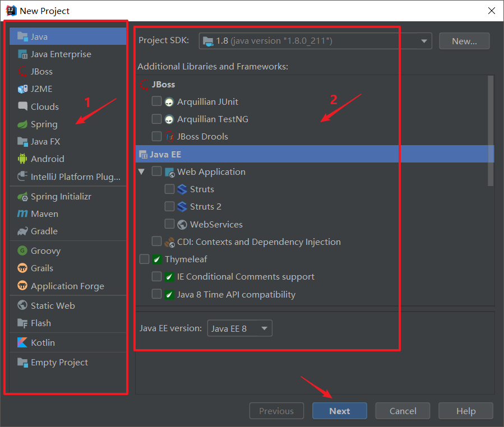Close the New Project dialog

coord(492,11)
